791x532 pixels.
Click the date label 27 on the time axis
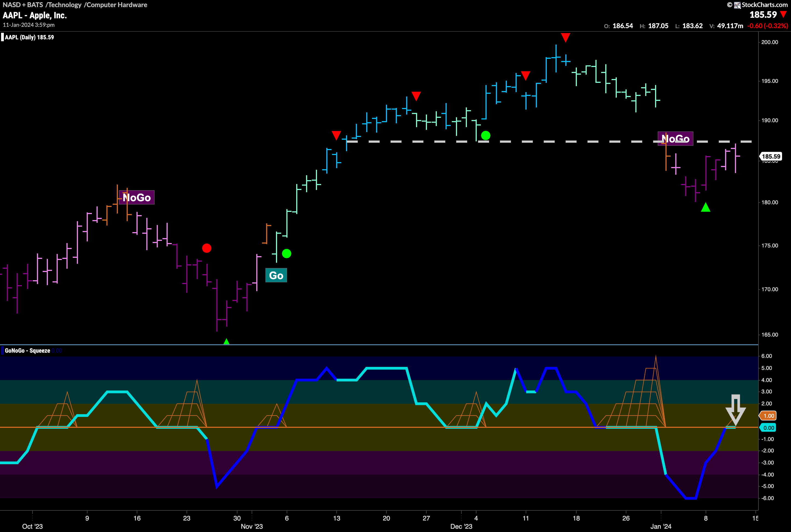point(426,518)
